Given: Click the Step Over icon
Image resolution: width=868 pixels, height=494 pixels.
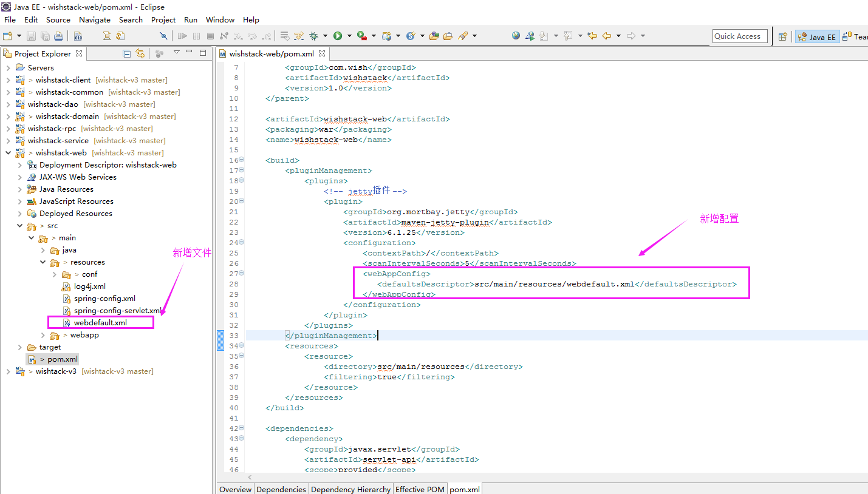Looking at the screenshot, I should (252, 36).
